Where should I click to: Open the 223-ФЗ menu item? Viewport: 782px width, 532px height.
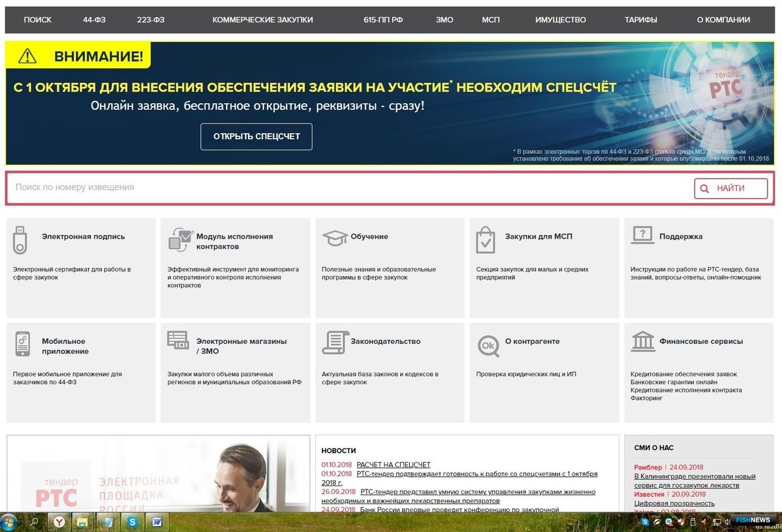(x=151, y=20)
